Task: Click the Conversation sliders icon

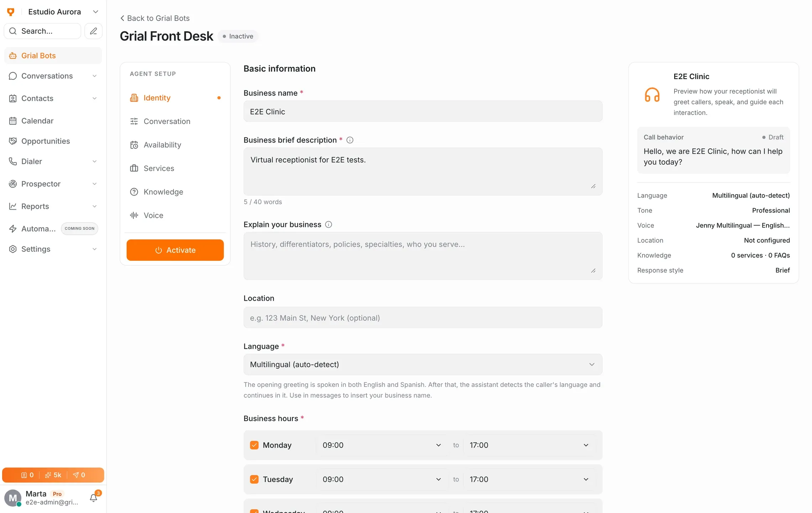Action: (134, 121)
